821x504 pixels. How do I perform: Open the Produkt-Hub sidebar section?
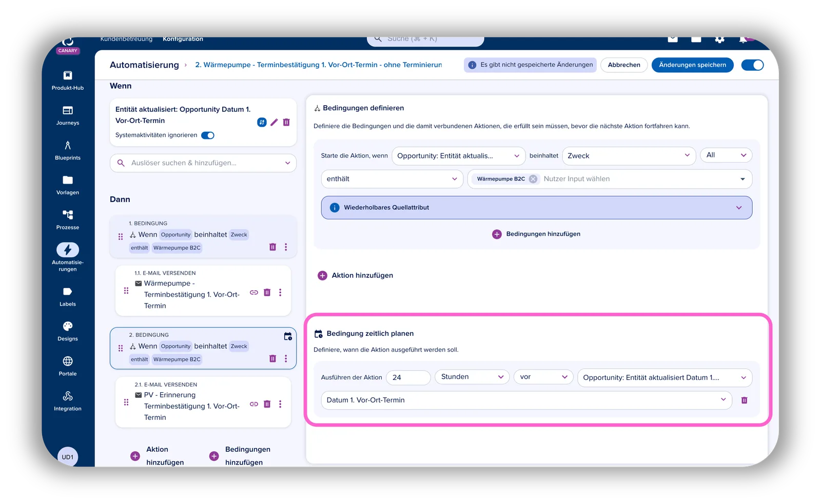(67, 80)
